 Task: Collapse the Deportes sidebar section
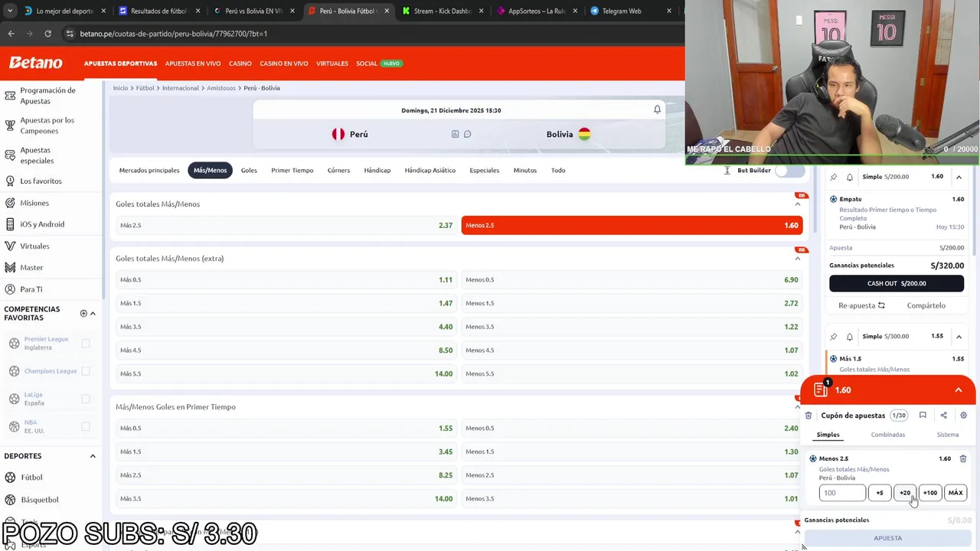point(93,456)
